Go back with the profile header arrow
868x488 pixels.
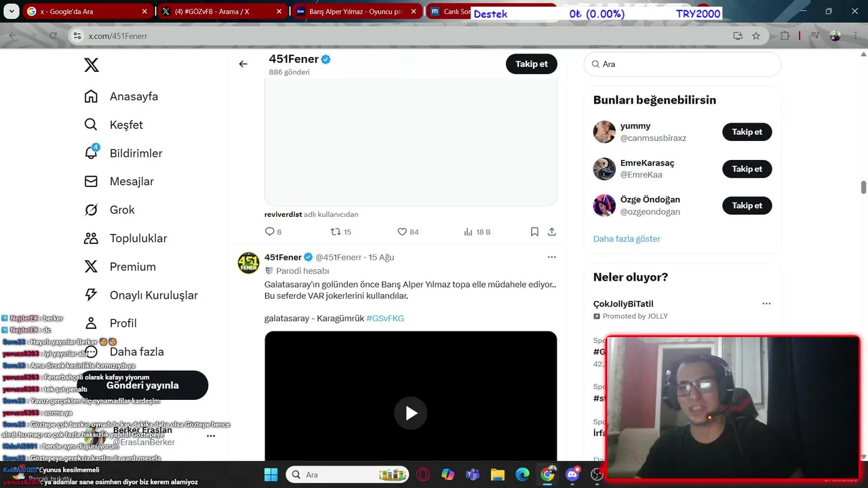tap(243, 64)
